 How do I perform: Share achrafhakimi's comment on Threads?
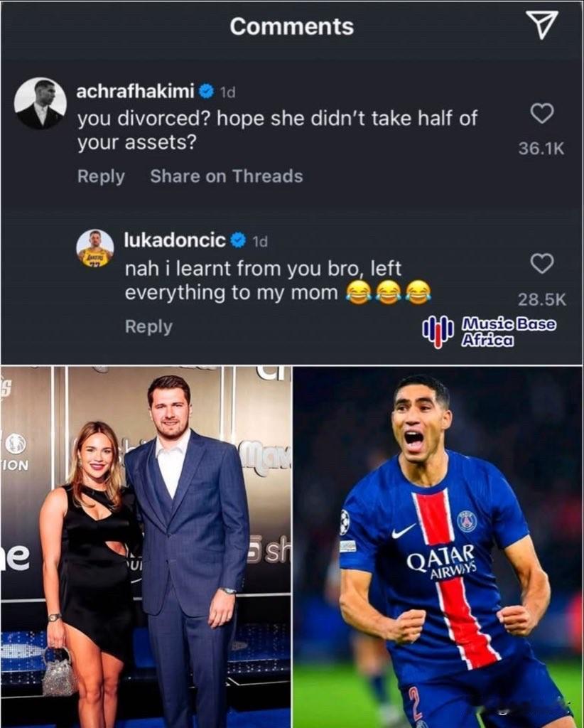click(227, 176)
